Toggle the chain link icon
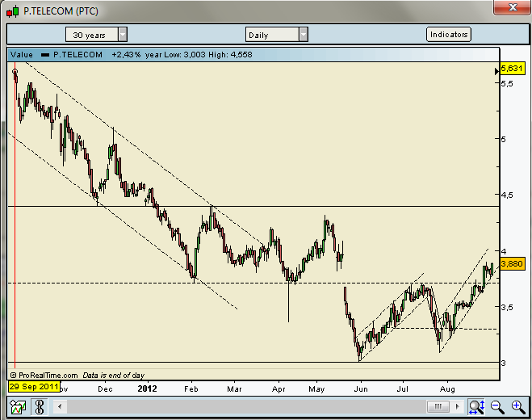The width and height of the screenshot is (532, 420). (40, 406)
